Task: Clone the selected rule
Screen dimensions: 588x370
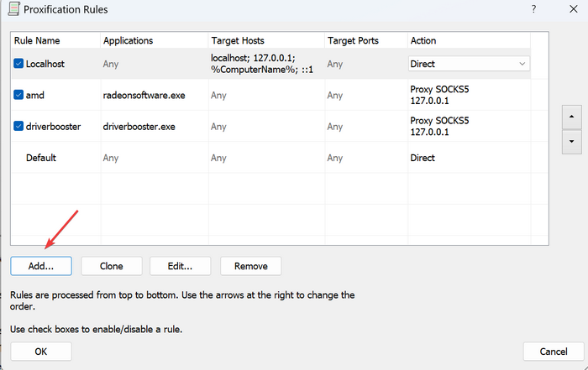Action: pos(112,266)
